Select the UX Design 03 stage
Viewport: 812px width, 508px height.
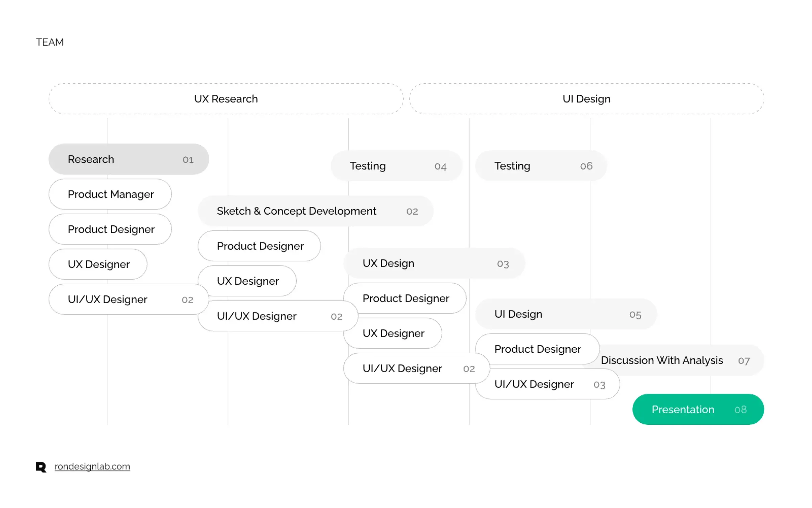tap(434, 263)
